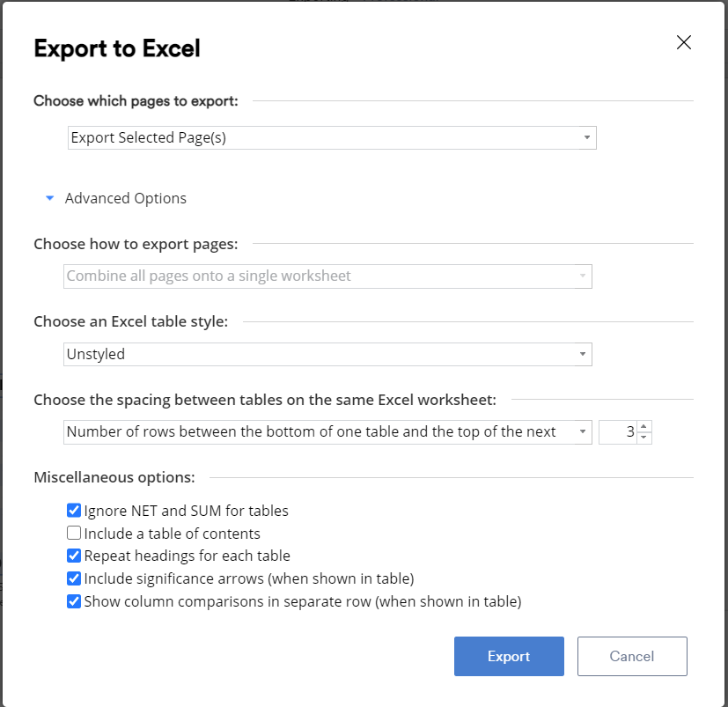The image size is (728, 707).
Task: Click the Export button
Action: pyautogui.click(x=509, y=656)
